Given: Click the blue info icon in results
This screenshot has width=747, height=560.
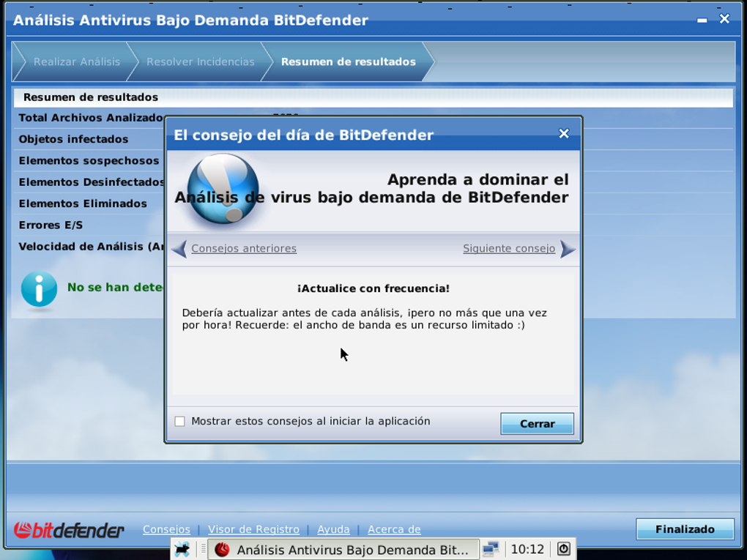Looking at the screenshot, I should click(39, 289).
